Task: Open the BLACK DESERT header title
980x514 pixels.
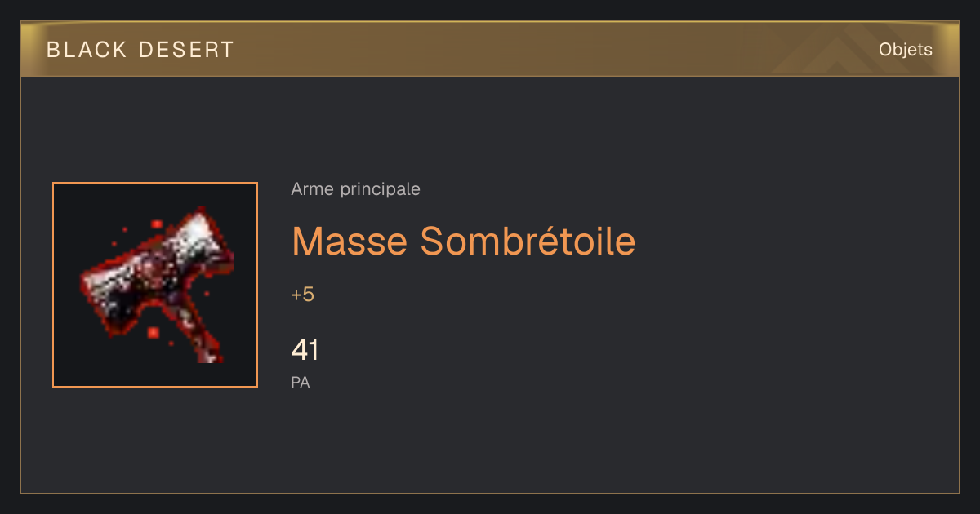Action: (x=140, y=50)
